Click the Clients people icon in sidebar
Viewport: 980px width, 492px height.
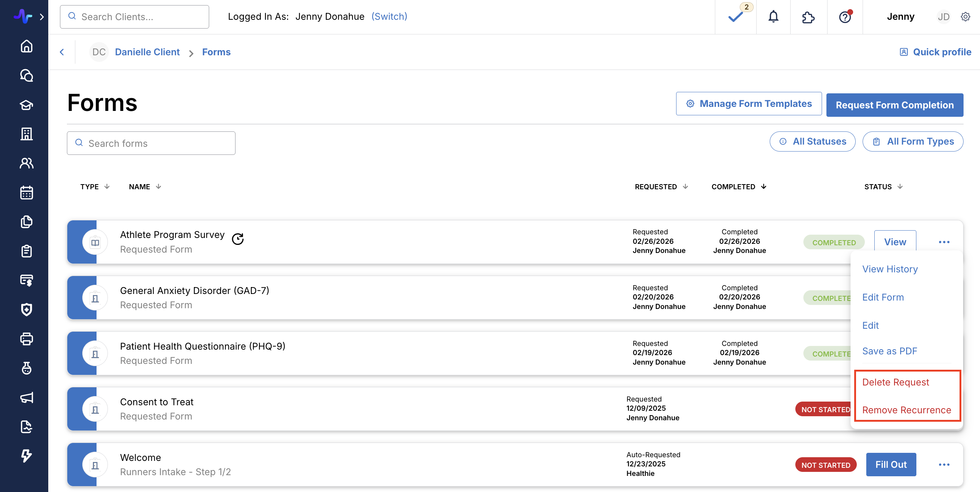point(26,163)
